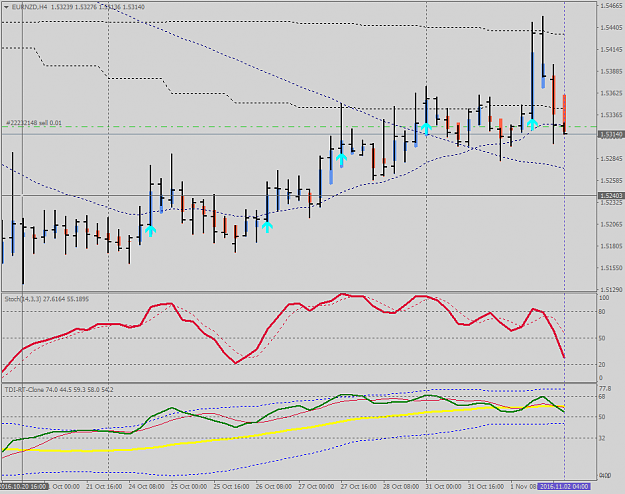Click the EURNZD,H4 symbol title text
This screenshot has height=494, width=625.
[30, 7]
